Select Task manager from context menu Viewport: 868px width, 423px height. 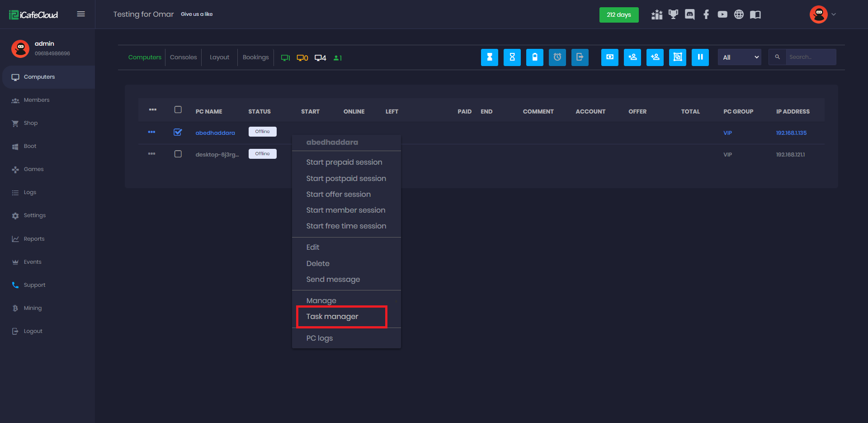332,317
